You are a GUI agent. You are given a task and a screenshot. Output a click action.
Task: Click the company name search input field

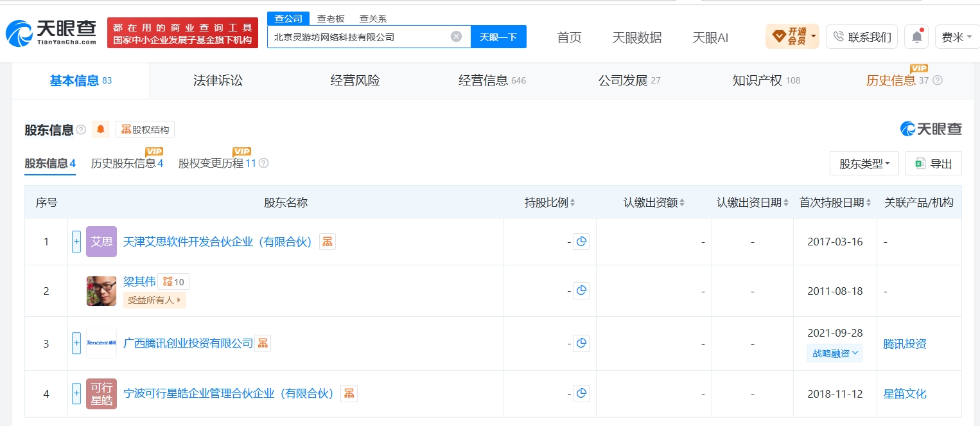click(360, 37)
